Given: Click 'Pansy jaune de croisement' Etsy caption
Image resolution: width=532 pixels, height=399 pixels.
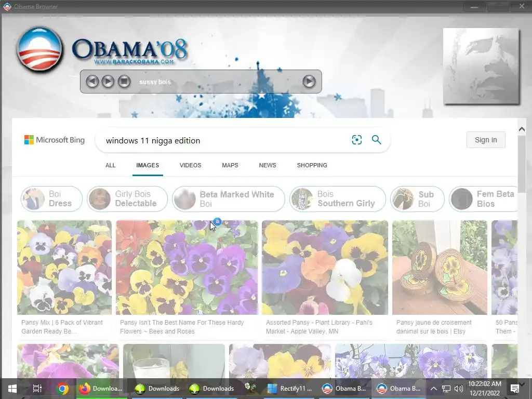Looking at the screenshot, I should tap(434, 327).
